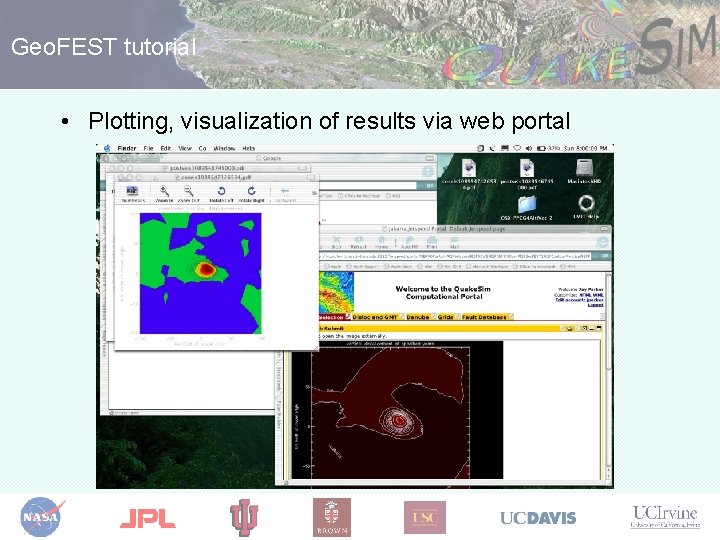Click the HTML WML customize link
The height and width of the screenshot is (540, 720).
point(591,295)
